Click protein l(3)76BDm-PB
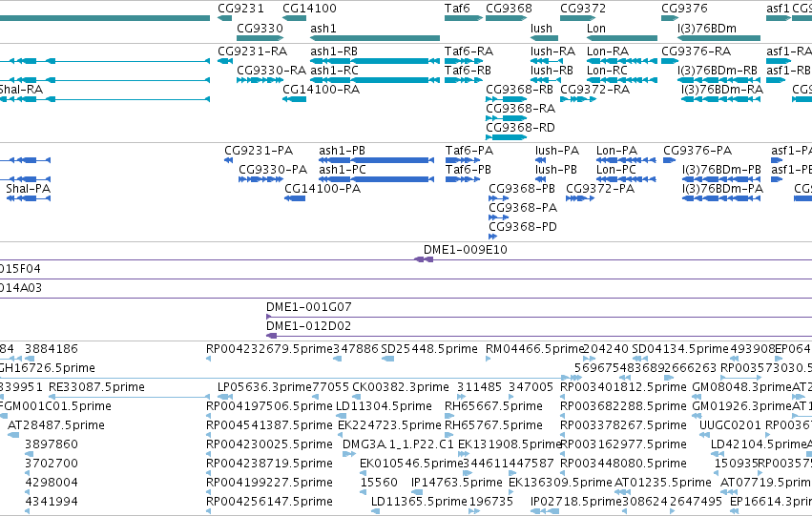 click(x=721, y=170)
